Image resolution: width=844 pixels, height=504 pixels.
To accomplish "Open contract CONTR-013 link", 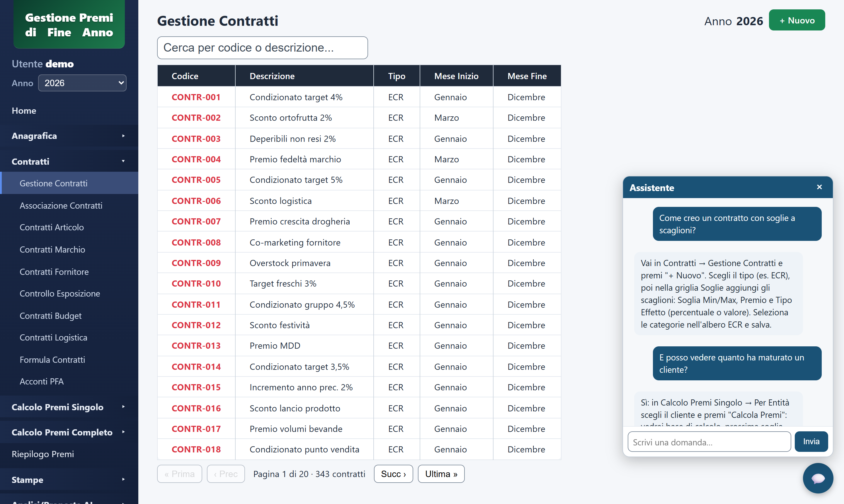I will pyautogui.click(x=196, y=346).
